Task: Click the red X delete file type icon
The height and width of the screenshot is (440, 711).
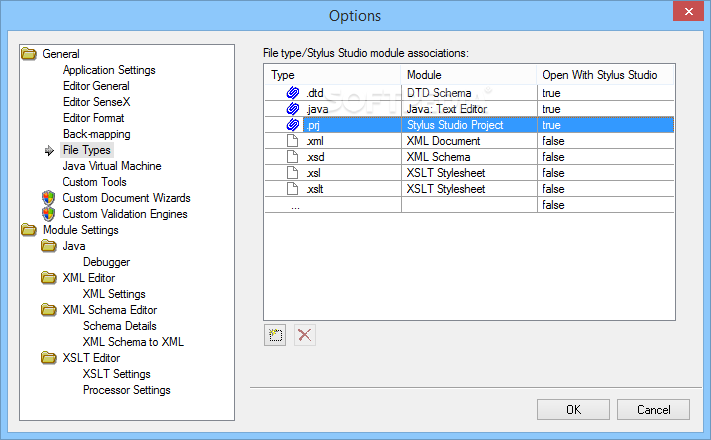Action: coord(305,336)
